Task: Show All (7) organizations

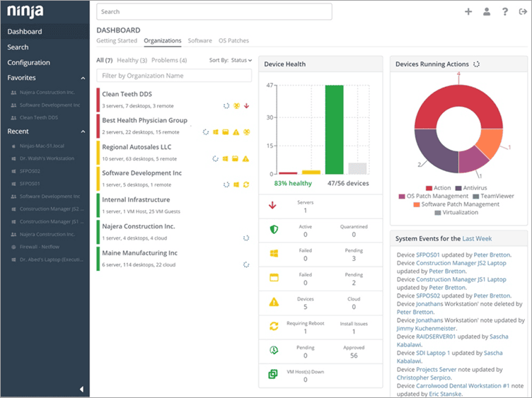Action: click(105, 60)
